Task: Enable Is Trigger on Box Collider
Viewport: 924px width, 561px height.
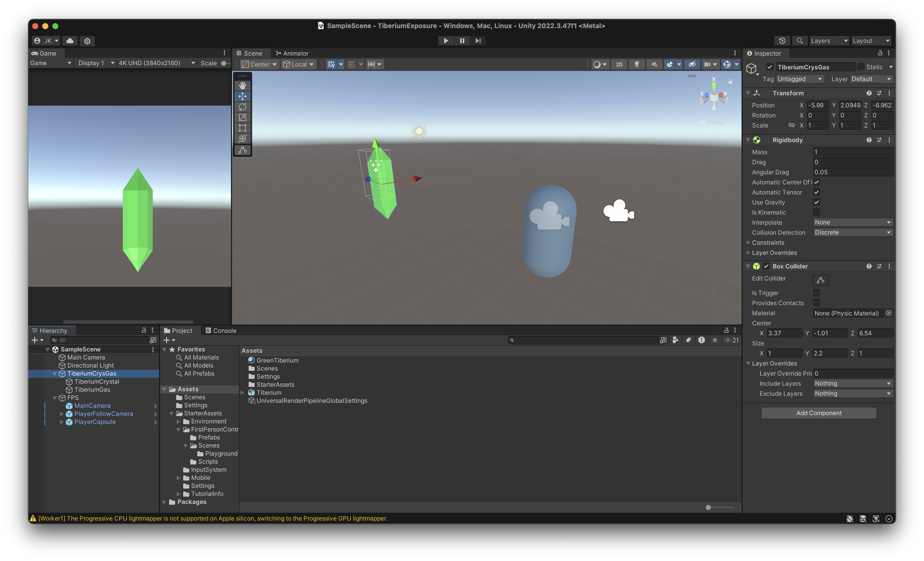Action: 816,292
